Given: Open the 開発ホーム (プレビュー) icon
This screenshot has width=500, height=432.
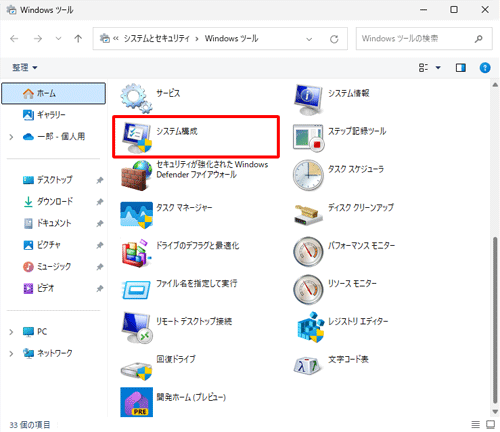Looking at the screenshot, I should coord(137,402).
